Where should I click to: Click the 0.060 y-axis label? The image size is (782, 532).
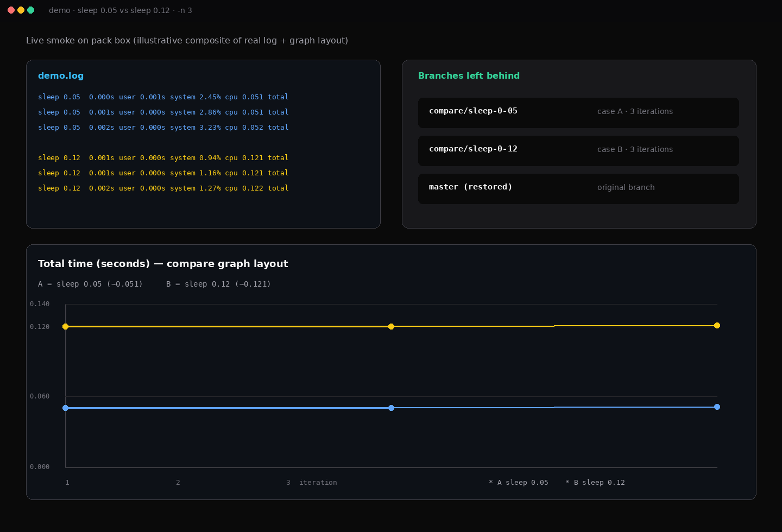pos(40,396)
